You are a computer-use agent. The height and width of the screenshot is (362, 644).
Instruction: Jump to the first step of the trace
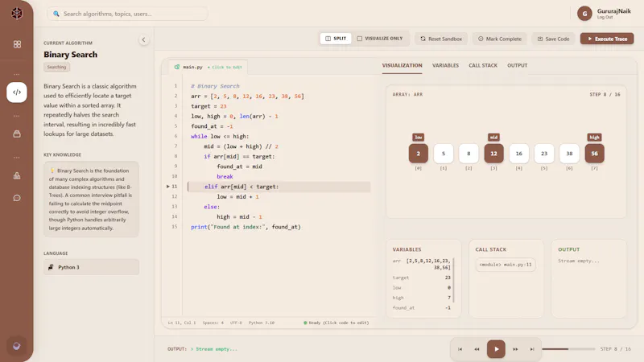(460, 349)
